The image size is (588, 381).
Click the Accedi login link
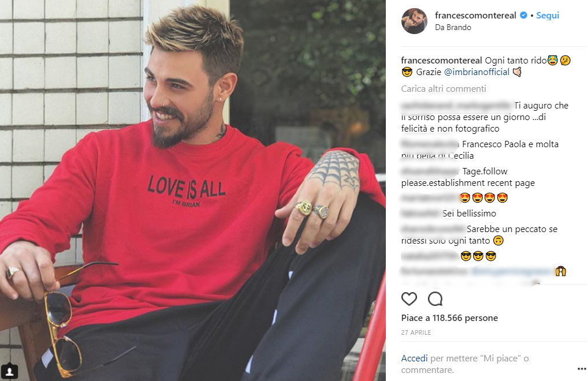[x=414, y=358]
